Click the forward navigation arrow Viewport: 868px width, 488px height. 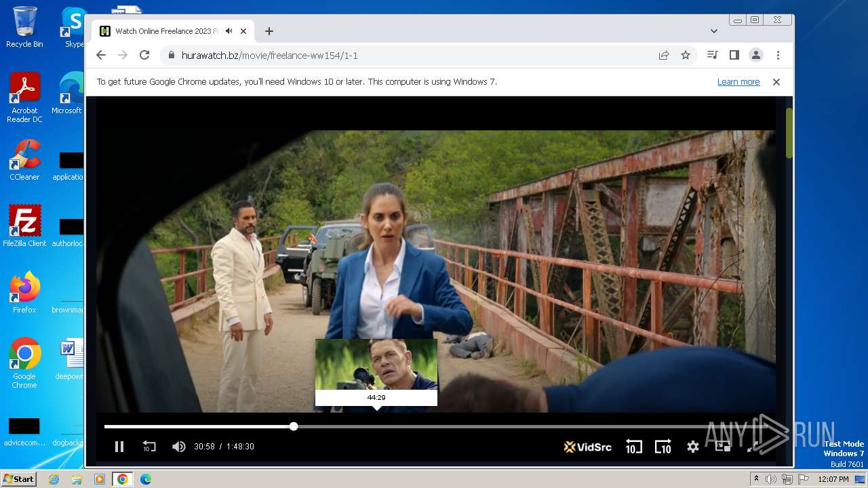click(123, 56)
